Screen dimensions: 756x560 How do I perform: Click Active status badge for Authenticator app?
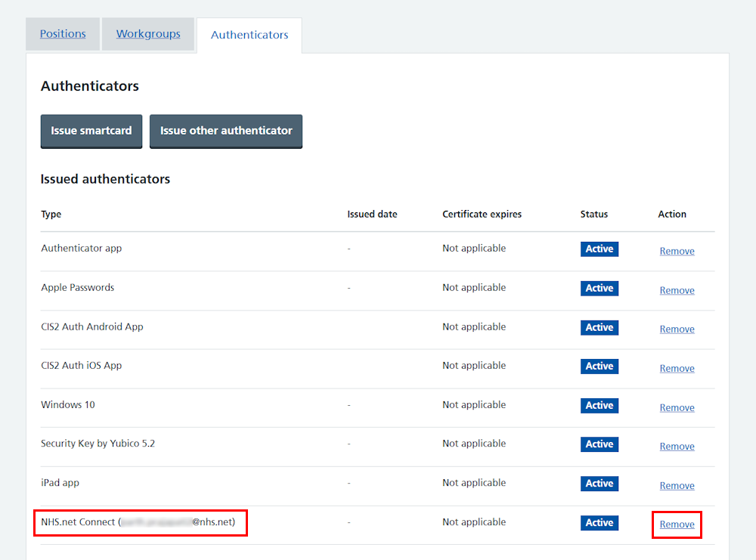coord(600,249)
